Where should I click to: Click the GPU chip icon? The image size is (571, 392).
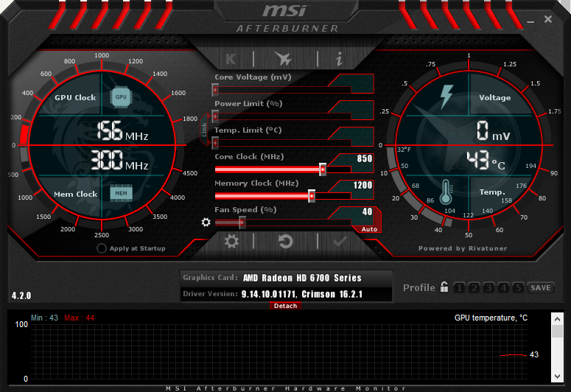[121, 97]
